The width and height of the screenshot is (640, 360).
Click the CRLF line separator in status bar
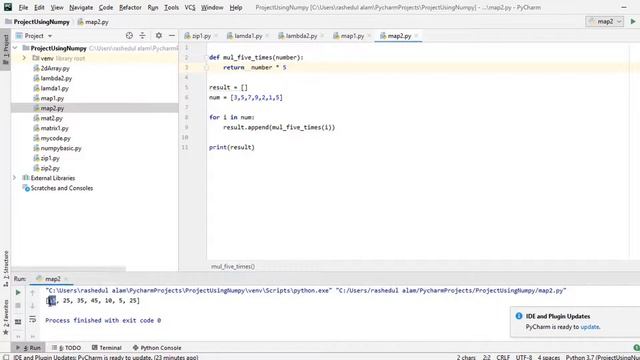503,357
